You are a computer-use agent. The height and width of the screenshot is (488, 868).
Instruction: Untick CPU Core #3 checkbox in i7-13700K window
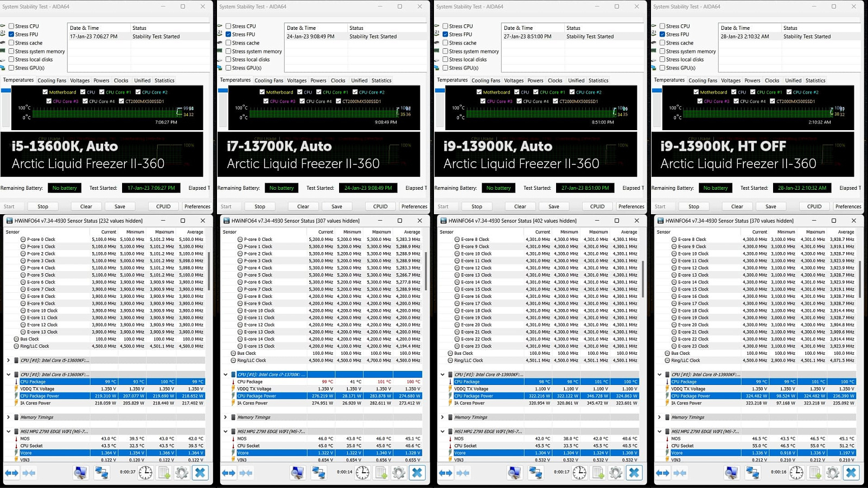point(266,101)
